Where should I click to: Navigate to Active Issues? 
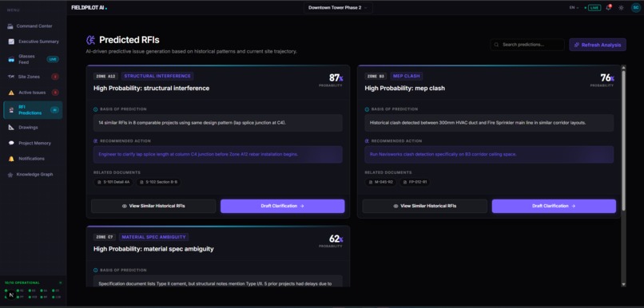tap(33, 93)
